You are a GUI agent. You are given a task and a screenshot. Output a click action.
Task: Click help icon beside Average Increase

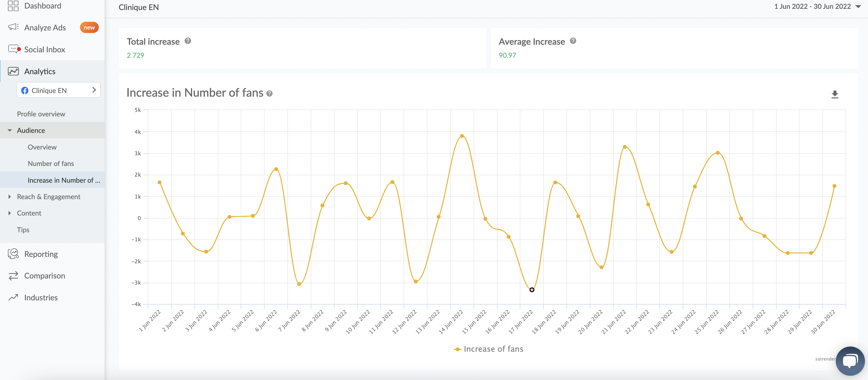point(573,41)
